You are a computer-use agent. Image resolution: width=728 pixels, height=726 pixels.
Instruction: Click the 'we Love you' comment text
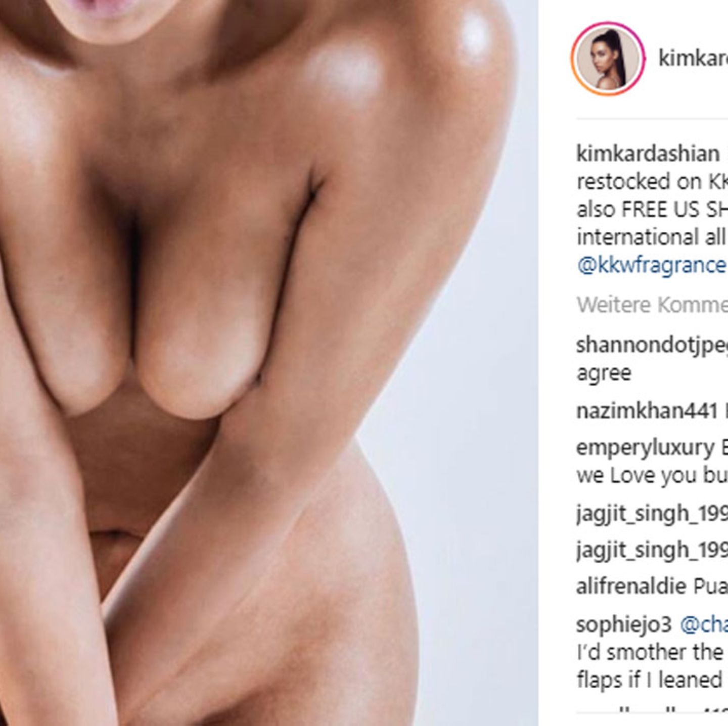pos(652,475)
